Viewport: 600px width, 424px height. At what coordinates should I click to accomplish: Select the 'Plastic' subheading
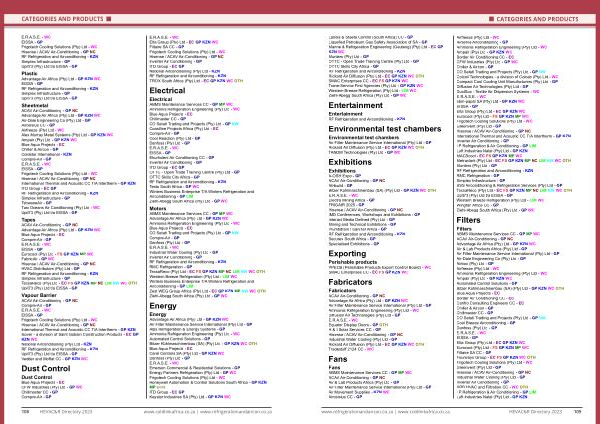pyautogui.click(x=29, y=73)
